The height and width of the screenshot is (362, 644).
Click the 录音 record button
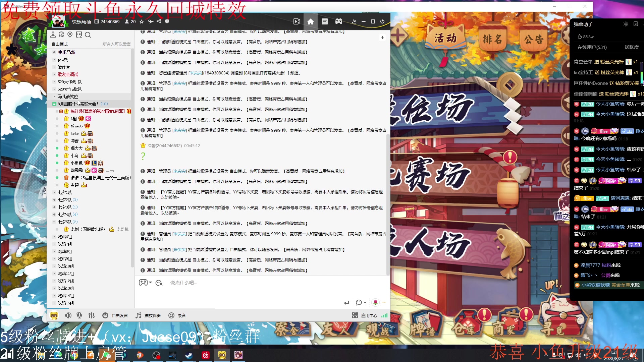click(177, 315)
